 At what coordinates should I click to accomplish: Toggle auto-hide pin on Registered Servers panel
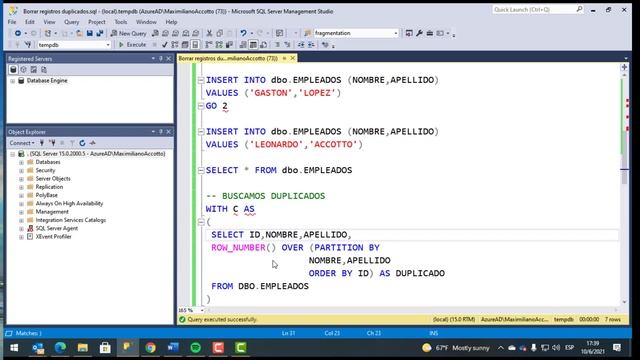(x=161, y=58)
